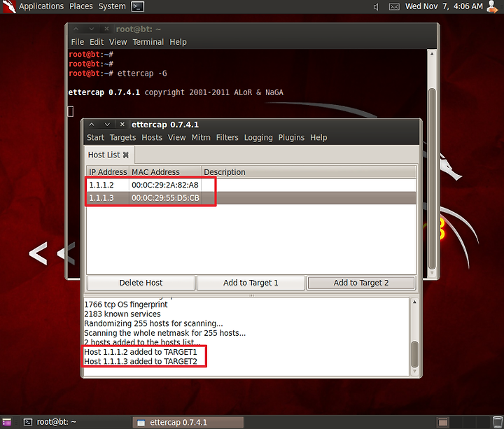This screenshot has height=429, width=504.
Task: Click log line 'Randomizing 255 hosts for scanning...'
Action: [x=153, y=323]
